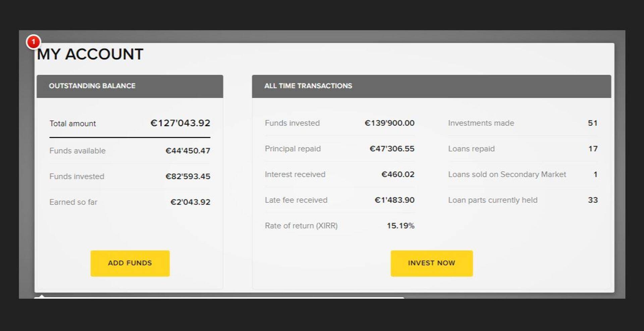This screenshot has height=331, width=644.
Task: Click the Funds available row label
Action: pos(77,151)
